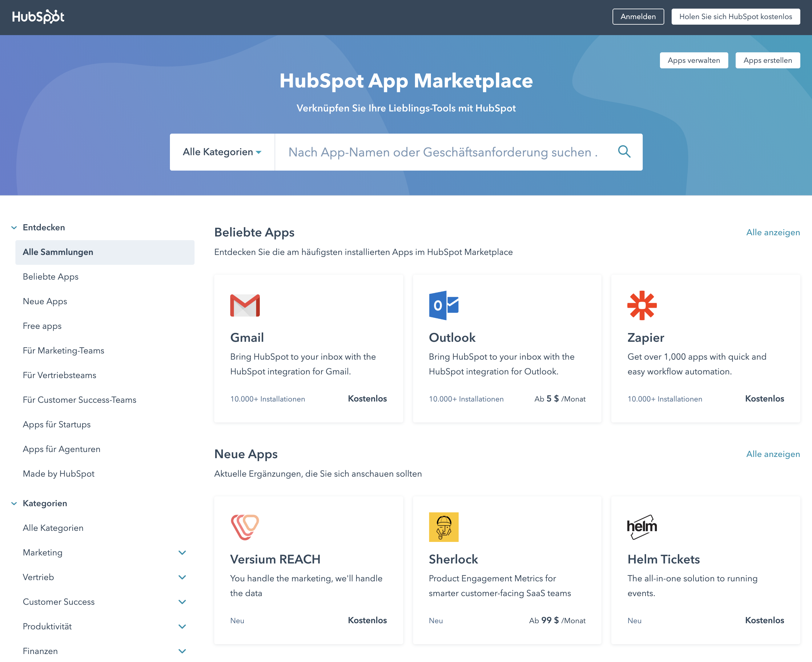Click the Apps verwalten button
Viewport: 812px width, 662px height.
[693, 60]
